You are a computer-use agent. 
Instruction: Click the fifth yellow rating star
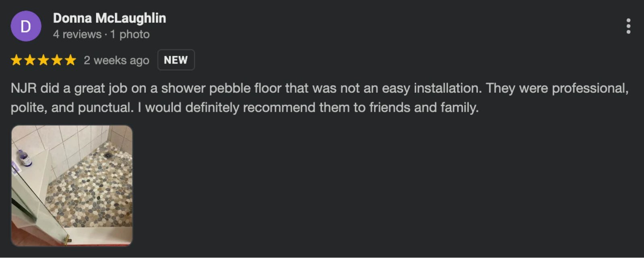click(x=70, y=60)
